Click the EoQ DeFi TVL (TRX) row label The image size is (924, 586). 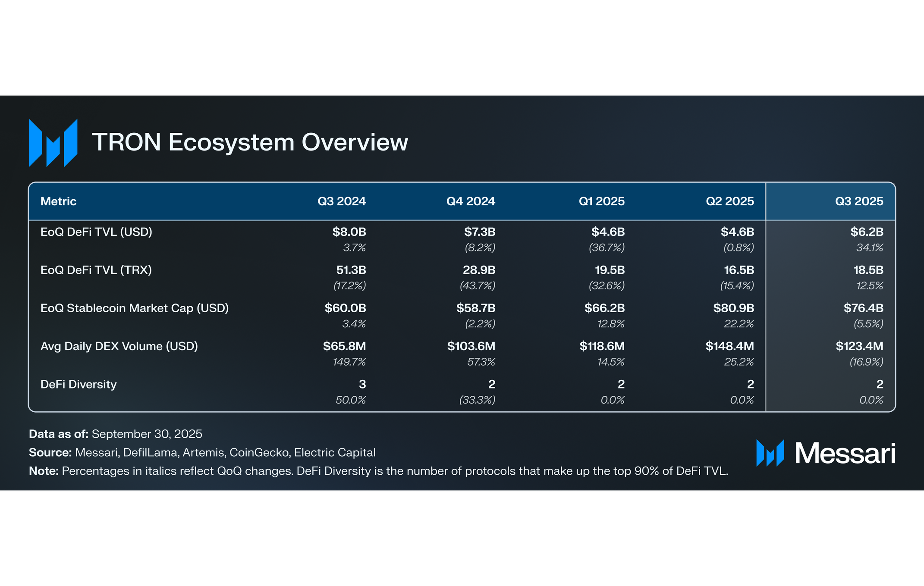pos(96,270)
